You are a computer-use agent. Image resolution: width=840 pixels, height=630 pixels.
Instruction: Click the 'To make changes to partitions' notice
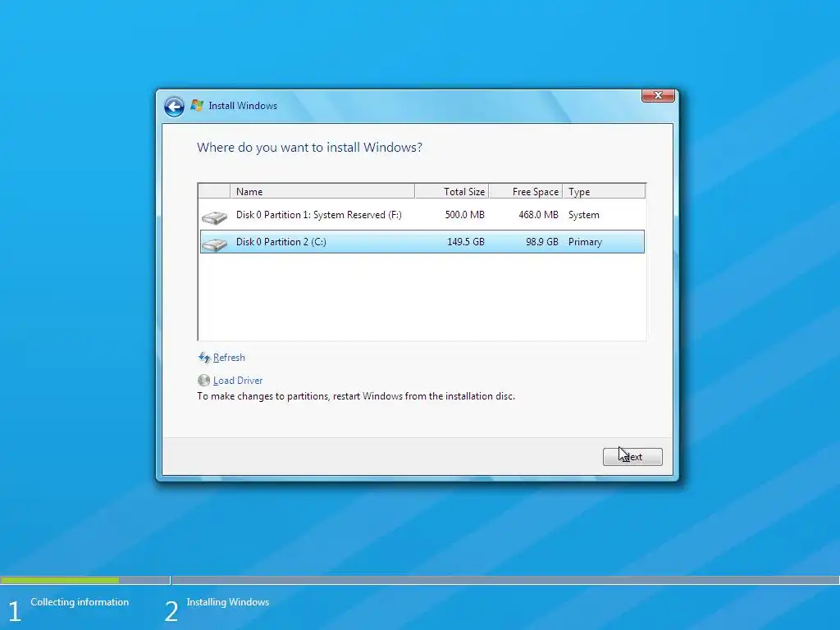tap(356, 396)
